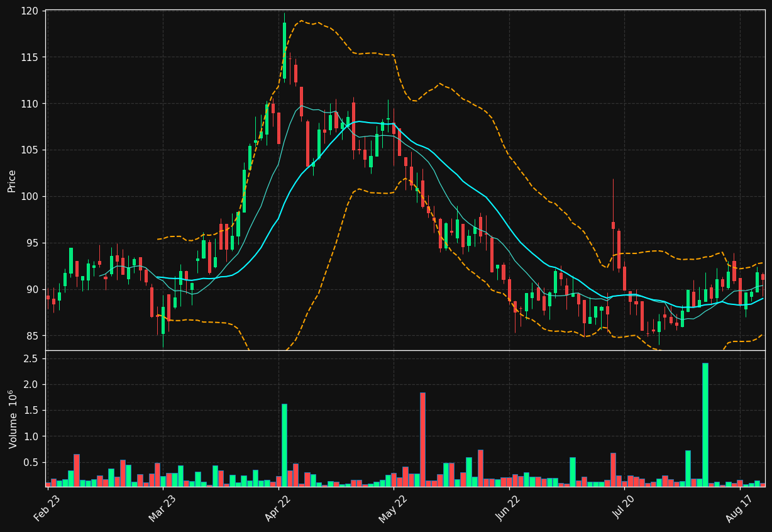Select the Volume axis title
Viewport: 772px width, 532px height.
tap(12, 419)
